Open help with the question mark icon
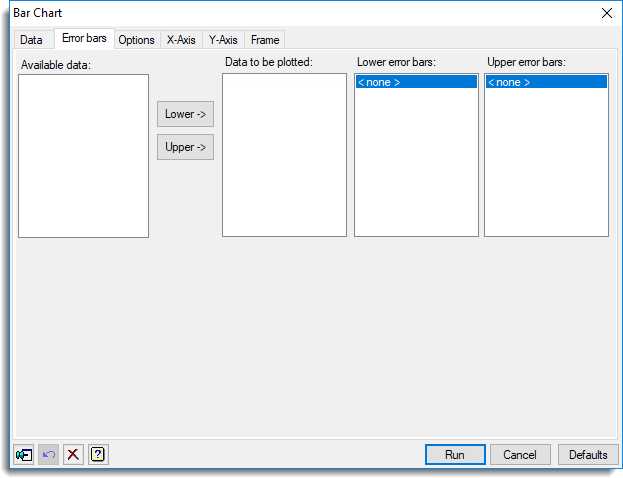The height and width of the screenshot is (478, 623). pyautogui.click(x=98, y=455)
